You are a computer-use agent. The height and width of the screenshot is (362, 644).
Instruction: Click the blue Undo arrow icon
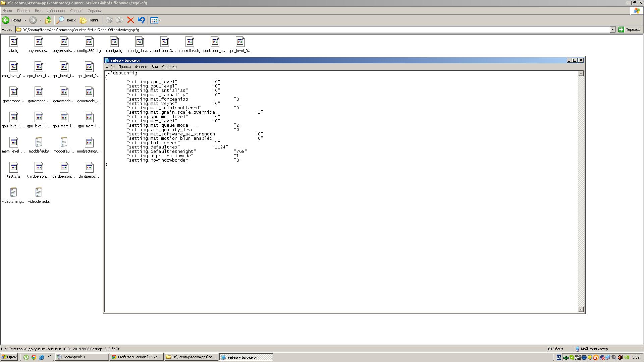pos(141,20)
